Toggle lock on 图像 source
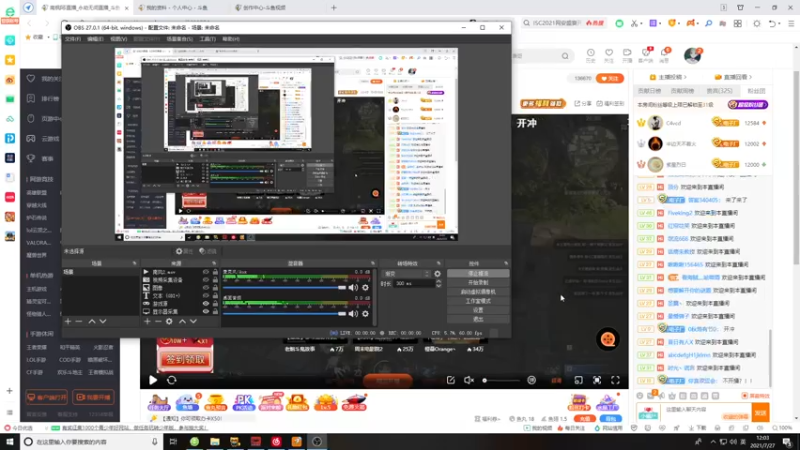 click(215, 288)
